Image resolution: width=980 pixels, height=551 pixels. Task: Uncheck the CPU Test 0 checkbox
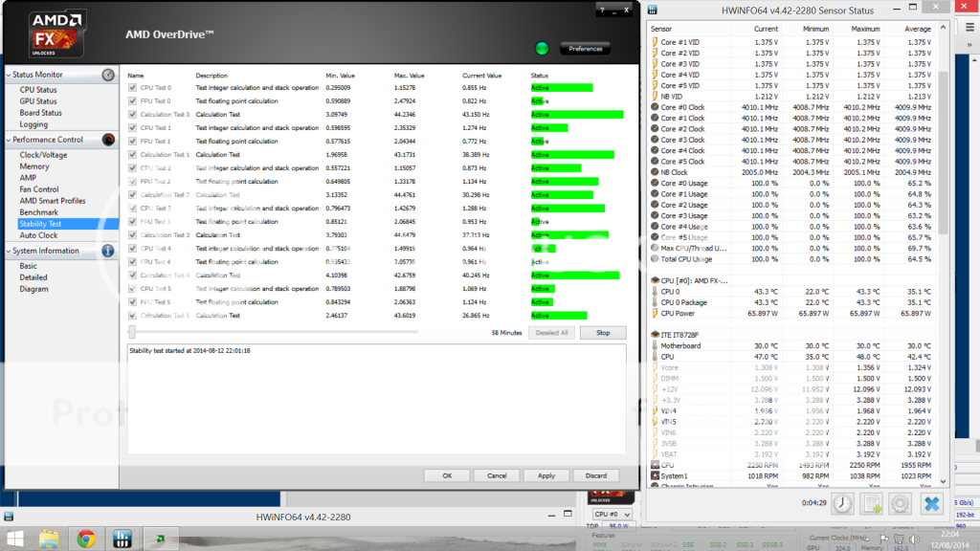(132, 87)
